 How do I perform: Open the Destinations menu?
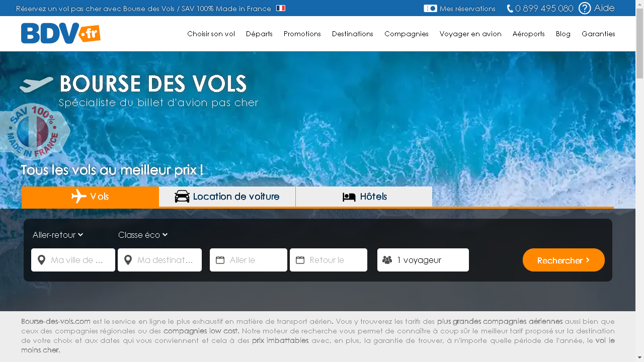(x=352, y=34)
